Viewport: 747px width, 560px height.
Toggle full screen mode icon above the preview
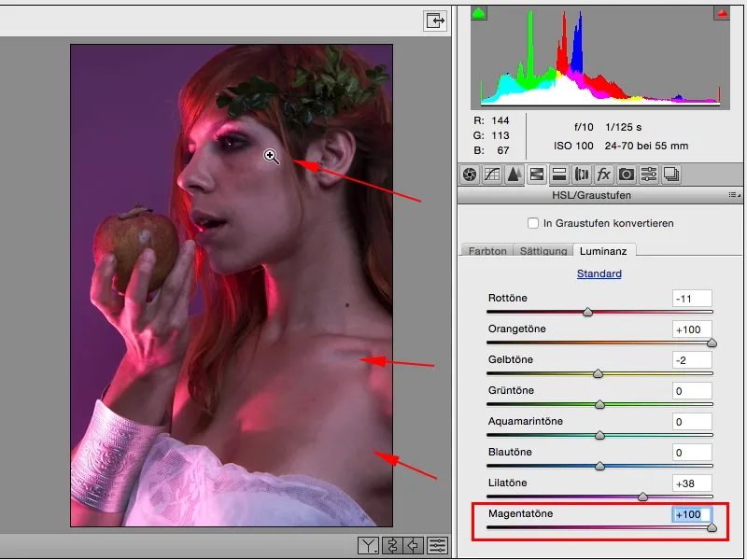[435, 21]
